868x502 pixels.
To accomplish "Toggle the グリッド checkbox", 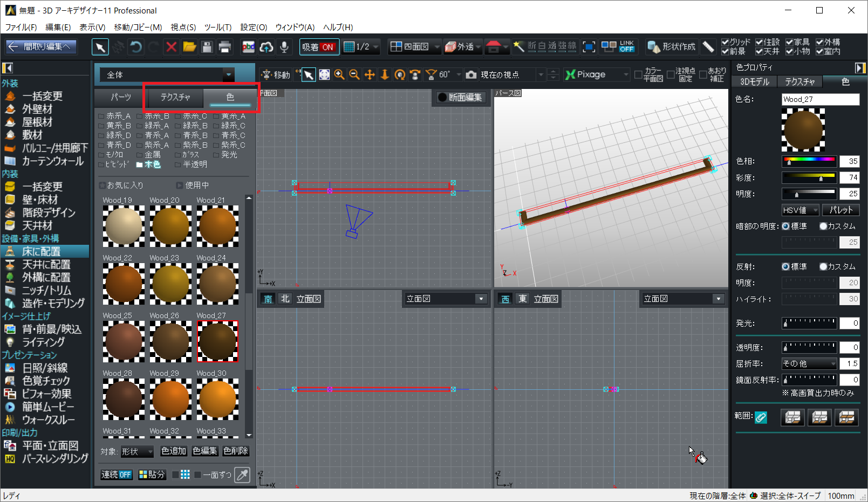I will click(725, 42).
